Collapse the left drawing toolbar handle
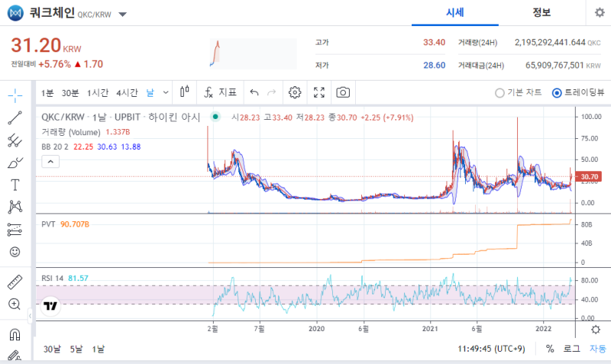611x364 pixels. 30,316
